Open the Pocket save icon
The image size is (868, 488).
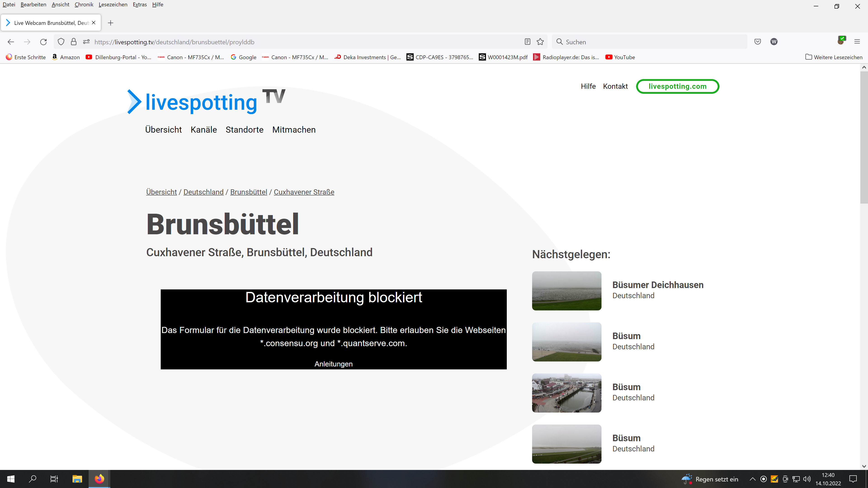[757, 42]
